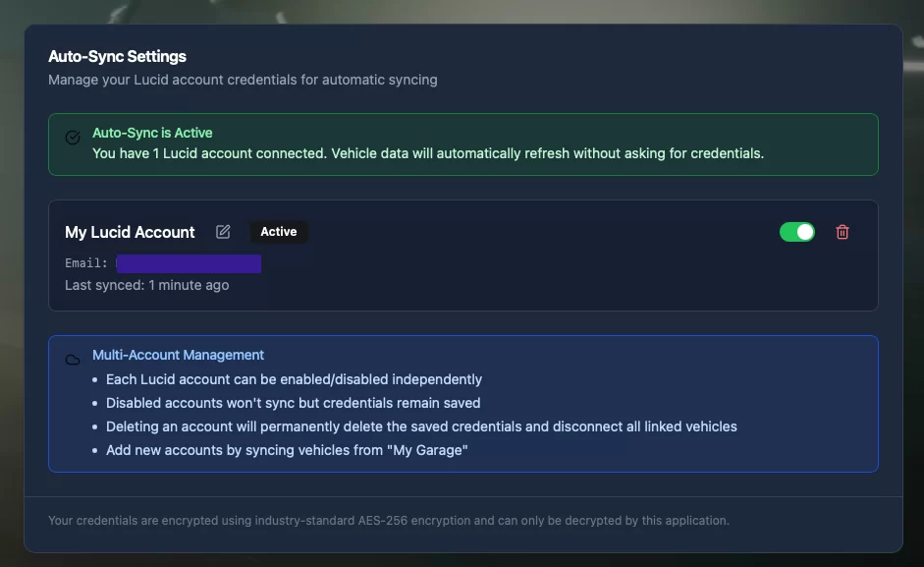Click 'Manage your Lucid account credentials' subtitle
924x567 pixels.
[x=243, y=80]
